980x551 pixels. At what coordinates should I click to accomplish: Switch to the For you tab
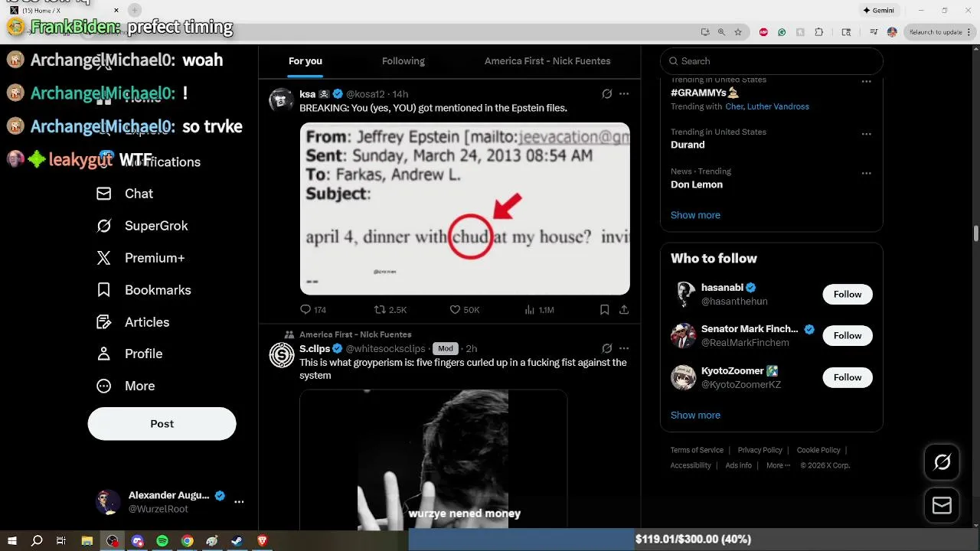coord(305,61)
